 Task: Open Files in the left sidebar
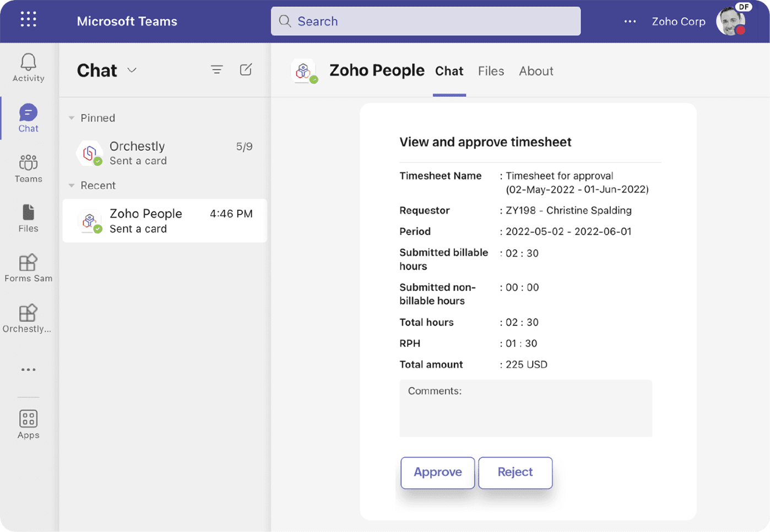coord(28,218)
